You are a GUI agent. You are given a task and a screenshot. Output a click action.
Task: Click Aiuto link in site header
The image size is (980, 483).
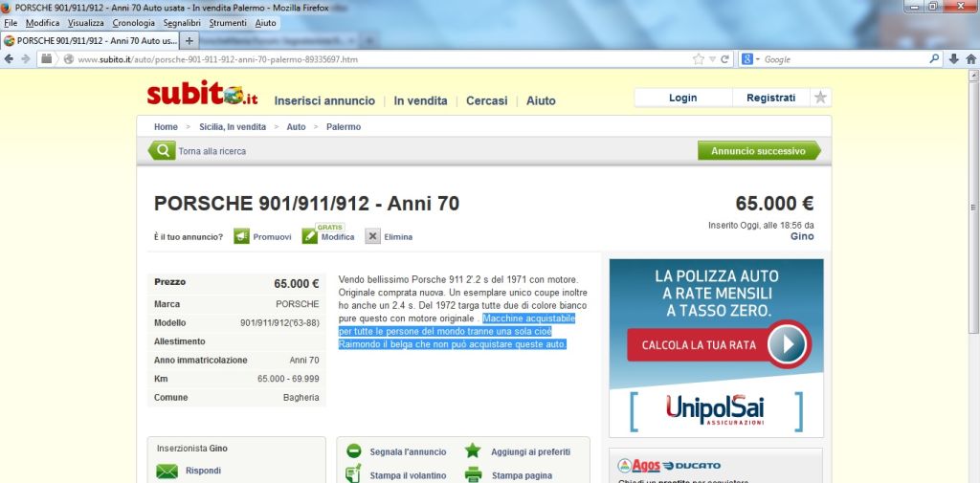click(541, 100)
